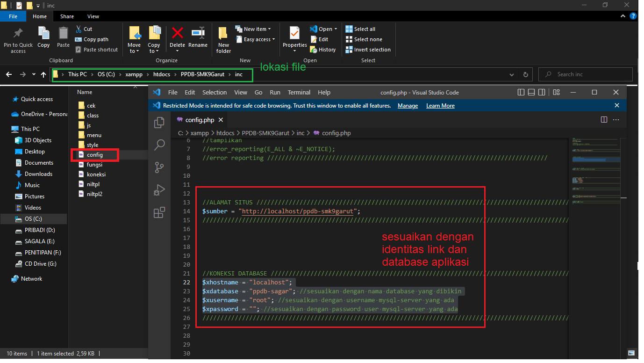Open the File tab in File Explorer

click(x=13, y=16)
